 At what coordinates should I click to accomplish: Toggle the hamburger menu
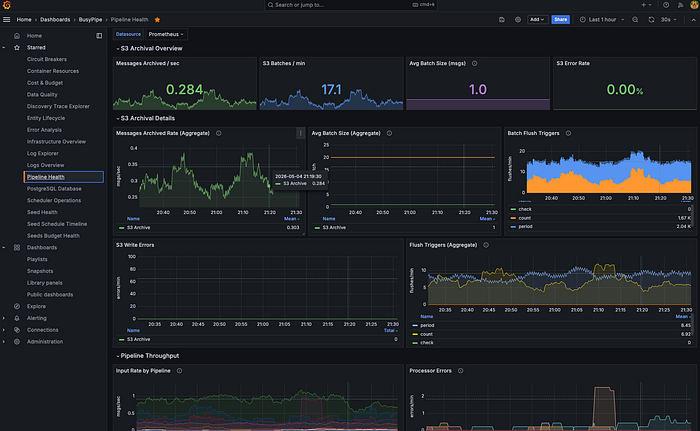pyautogui.click(x=6, y=20)
